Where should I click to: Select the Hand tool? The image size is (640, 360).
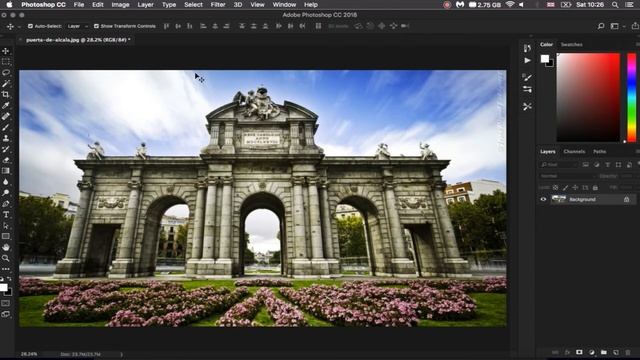tap(6, 247)
